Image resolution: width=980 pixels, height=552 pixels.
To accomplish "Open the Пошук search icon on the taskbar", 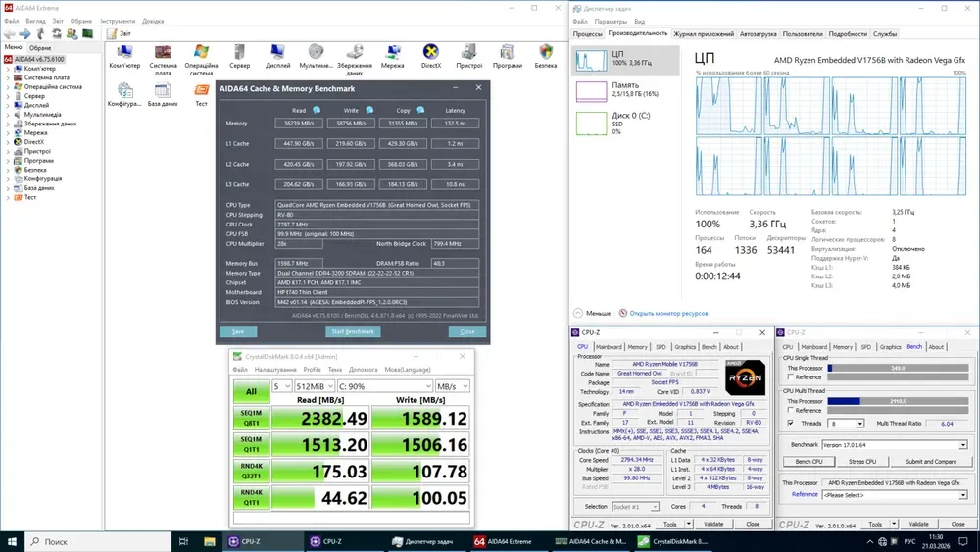I will pos(33,541).
